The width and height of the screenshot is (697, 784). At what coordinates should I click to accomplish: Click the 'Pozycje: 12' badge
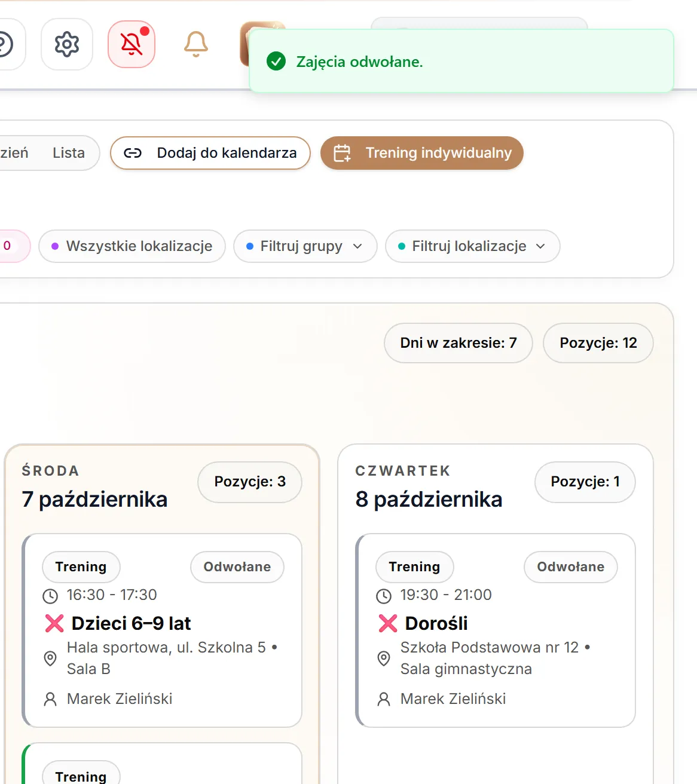point(598,343)
